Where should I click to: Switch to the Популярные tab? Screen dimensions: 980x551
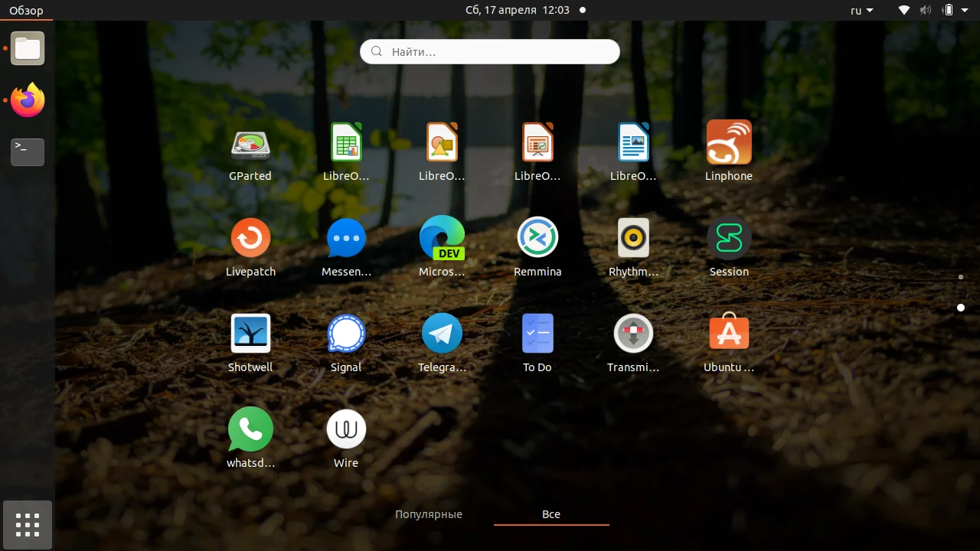(429, 514)
